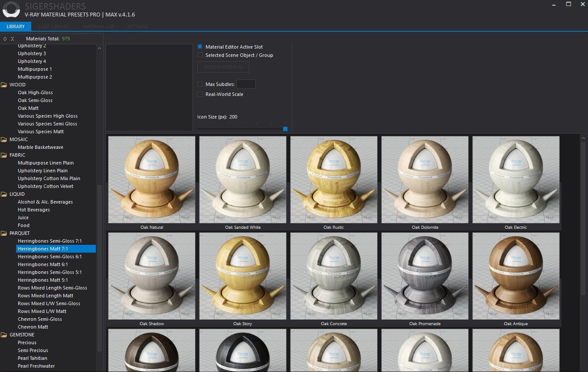588x372 pixels.
Task: Choose the Juice liquid category
Action: point(23,217)
